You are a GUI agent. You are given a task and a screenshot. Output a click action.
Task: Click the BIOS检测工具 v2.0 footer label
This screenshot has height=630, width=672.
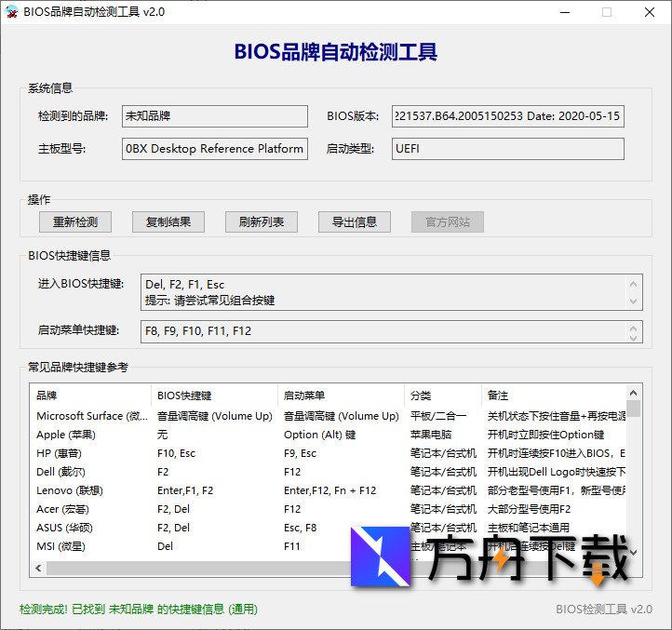click(604, 609)
